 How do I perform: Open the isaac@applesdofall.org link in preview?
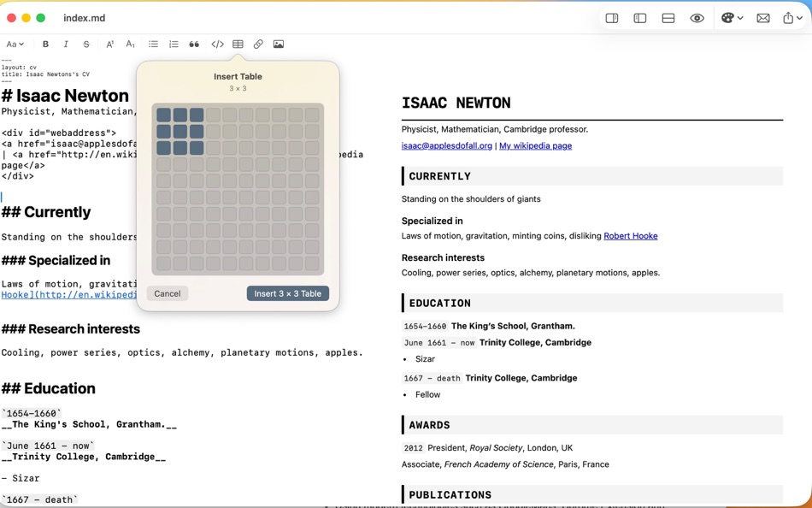coord(446,145)
